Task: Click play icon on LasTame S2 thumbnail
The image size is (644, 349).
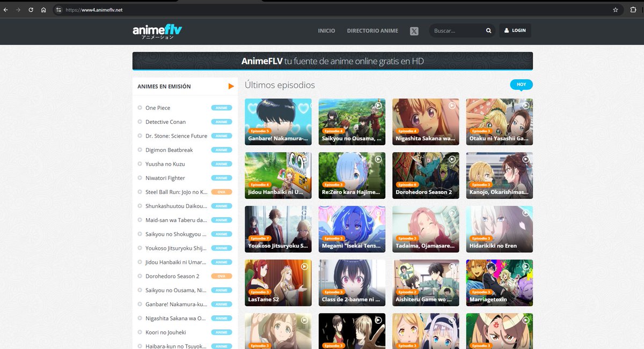Action: [304, 266]
